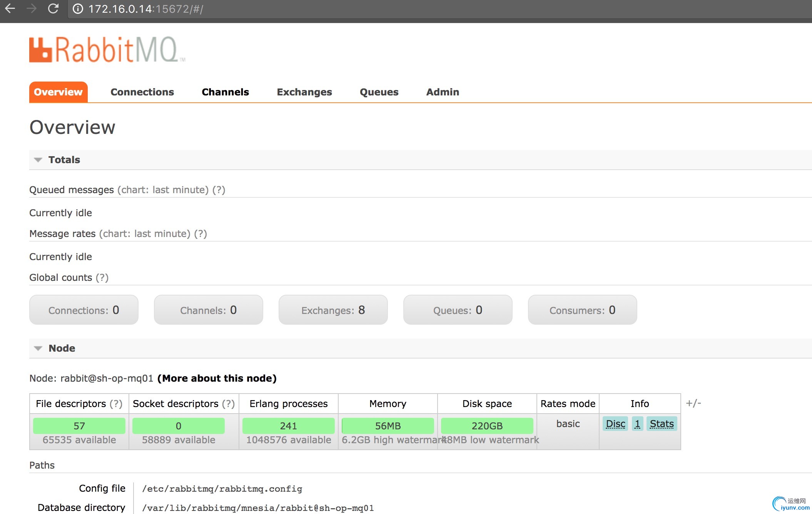Open 'More about this node' link
This screenshot has height=514, width=812.
(x=217, y=378)
